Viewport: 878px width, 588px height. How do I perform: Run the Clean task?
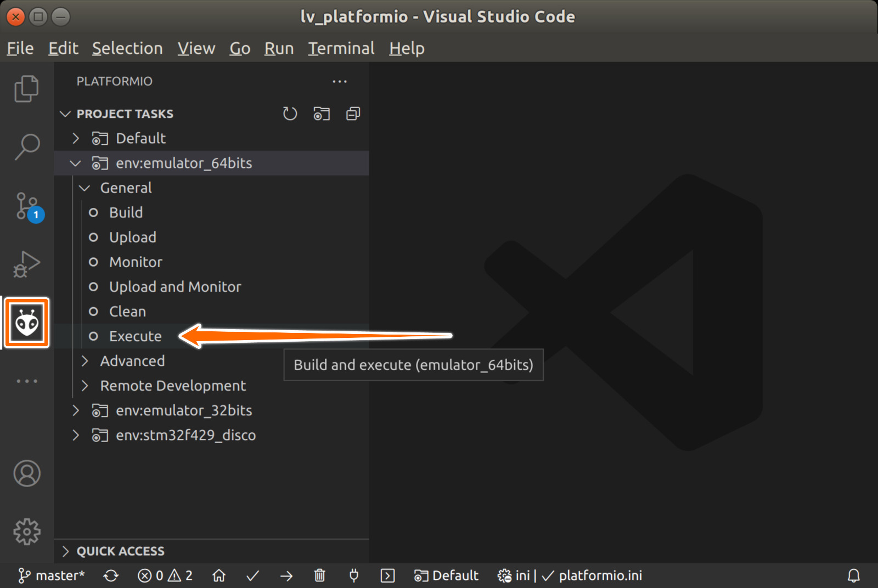(x=211, y=311)
